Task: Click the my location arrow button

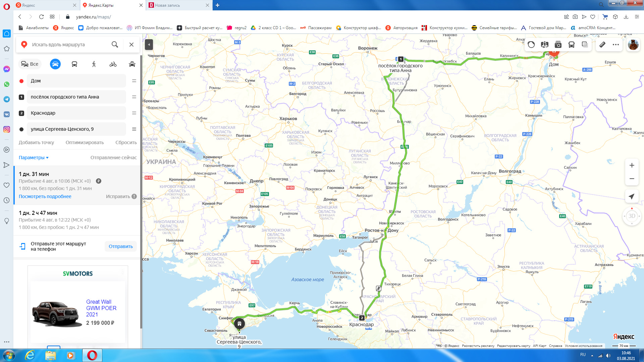Action: click(632, 197)
